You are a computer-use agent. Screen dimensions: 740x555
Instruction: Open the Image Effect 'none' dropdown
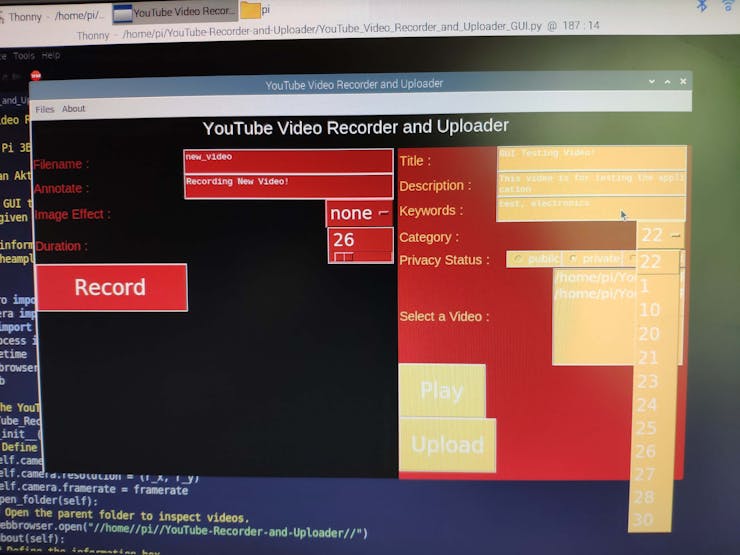point(360,213)
